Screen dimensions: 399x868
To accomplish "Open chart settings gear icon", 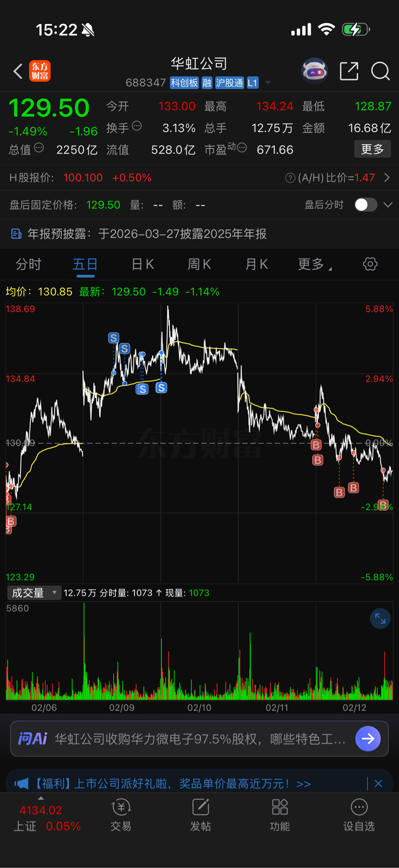I will coord(370,264).
